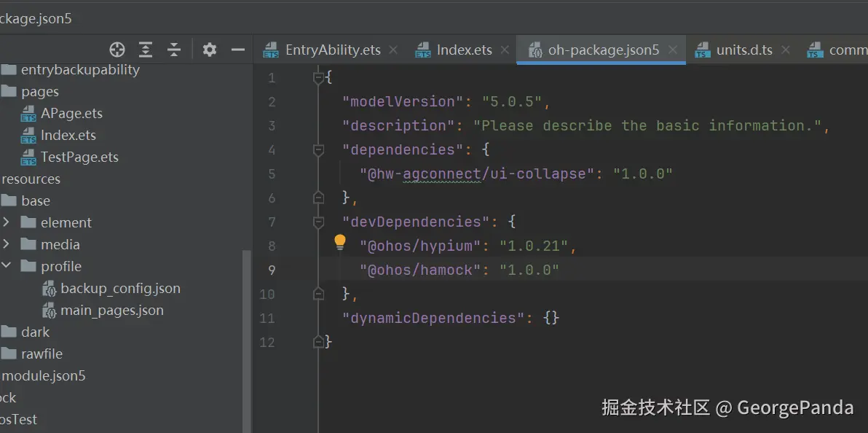
Task: Select the profile folder
Action: (x=61, y=267)
